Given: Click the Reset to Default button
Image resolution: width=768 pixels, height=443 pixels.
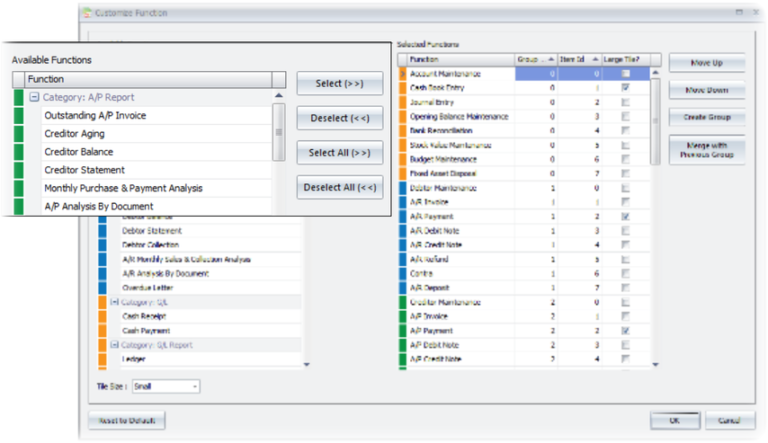Looking at the screenshot, I should pos(126,421).
